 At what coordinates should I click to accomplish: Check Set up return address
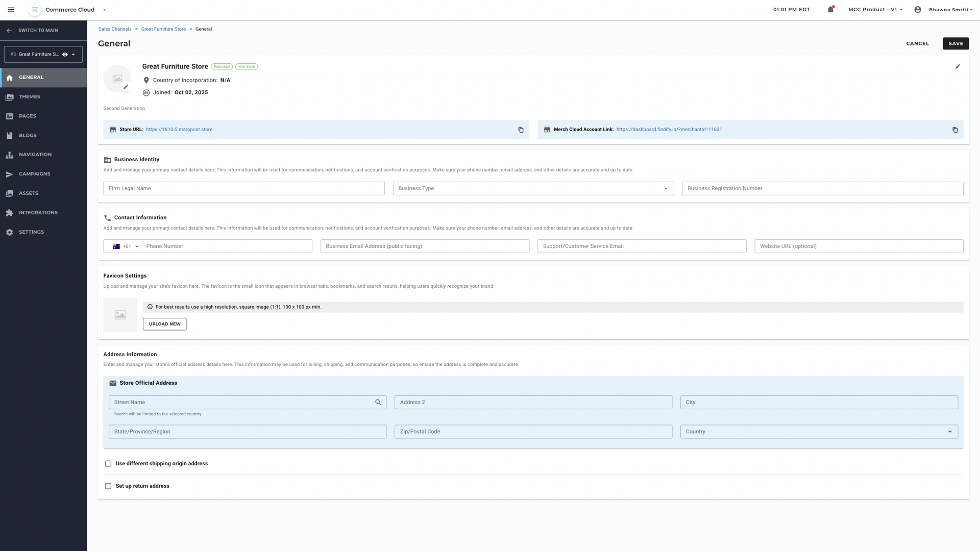pyautogui.click(x=108, y=486)
